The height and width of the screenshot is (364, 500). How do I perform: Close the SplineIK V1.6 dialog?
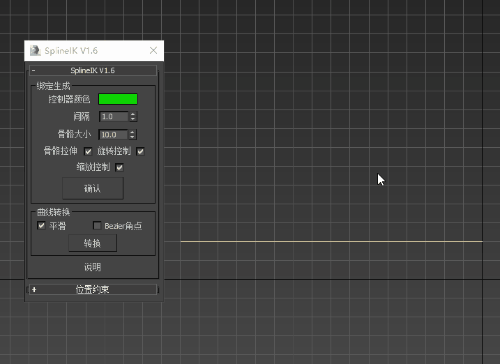tap(153, 50)
